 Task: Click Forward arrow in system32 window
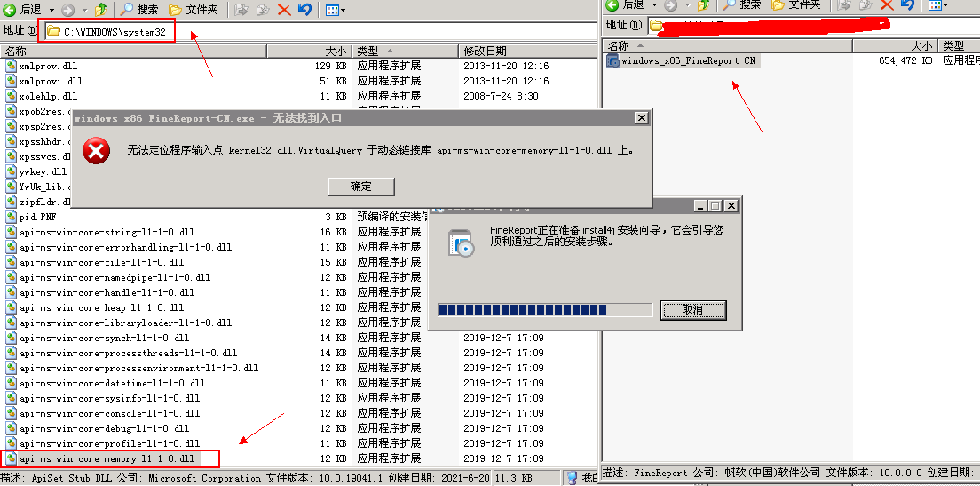pyautogui.click(x=68, y=10)
